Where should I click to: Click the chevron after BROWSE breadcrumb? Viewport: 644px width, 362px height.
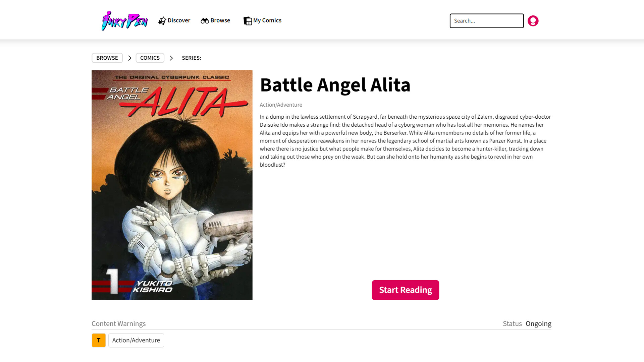tap(129, 58)
